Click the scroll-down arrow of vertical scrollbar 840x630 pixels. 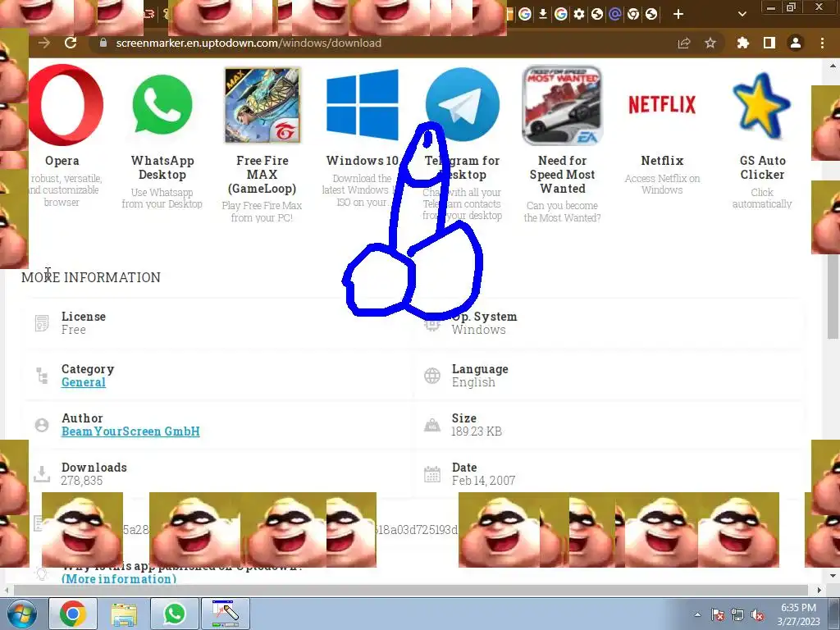point(833,577)
